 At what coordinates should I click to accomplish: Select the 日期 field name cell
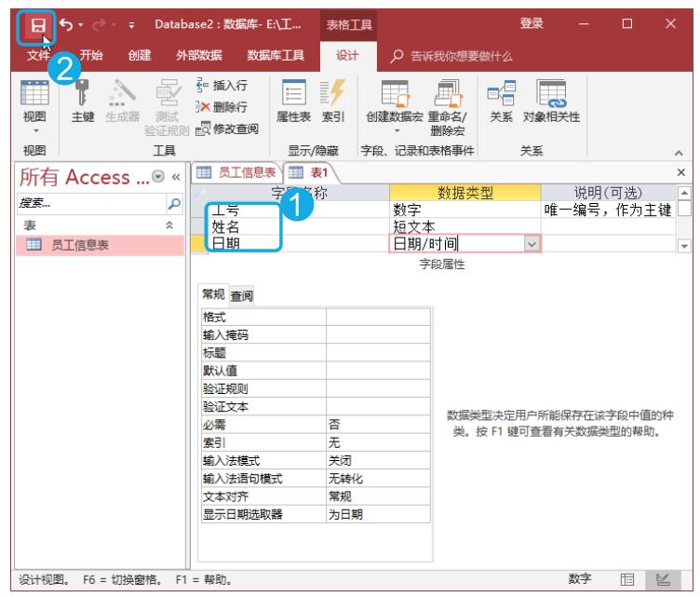[298, 244]
